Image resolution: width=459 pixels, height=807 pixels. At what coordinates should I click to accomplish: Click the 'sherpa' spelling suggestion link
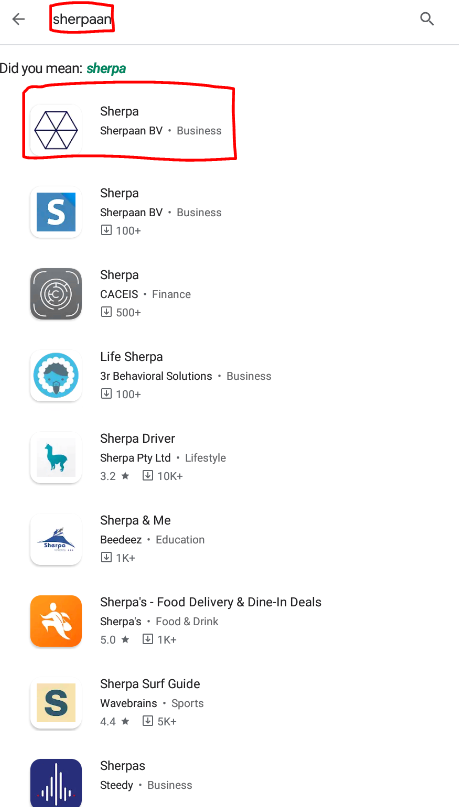(106, 68)
